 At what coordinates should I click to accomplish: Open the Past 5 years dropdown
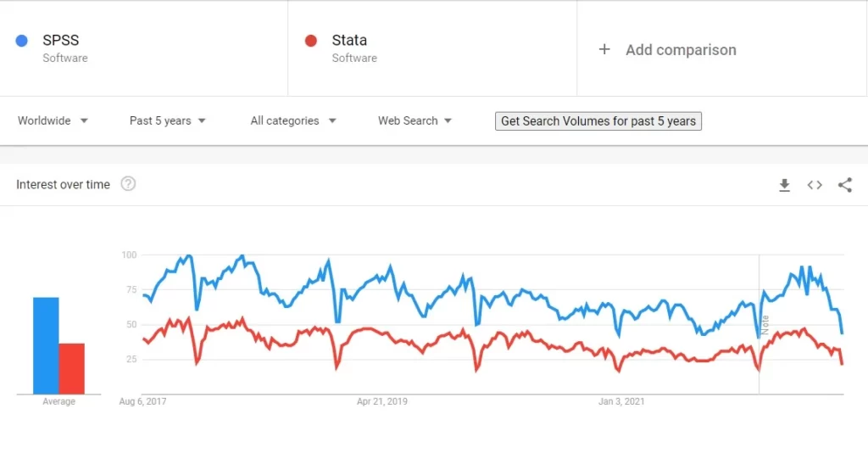pyautogui.click(x=167, y=120)
